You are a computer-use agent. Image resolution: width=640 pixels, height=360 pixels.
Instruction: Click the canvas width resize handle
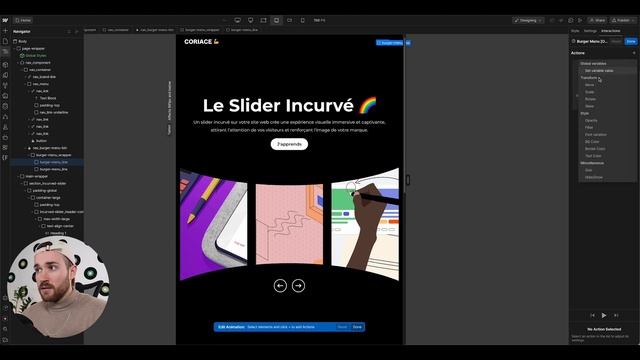tap(407, 180)
